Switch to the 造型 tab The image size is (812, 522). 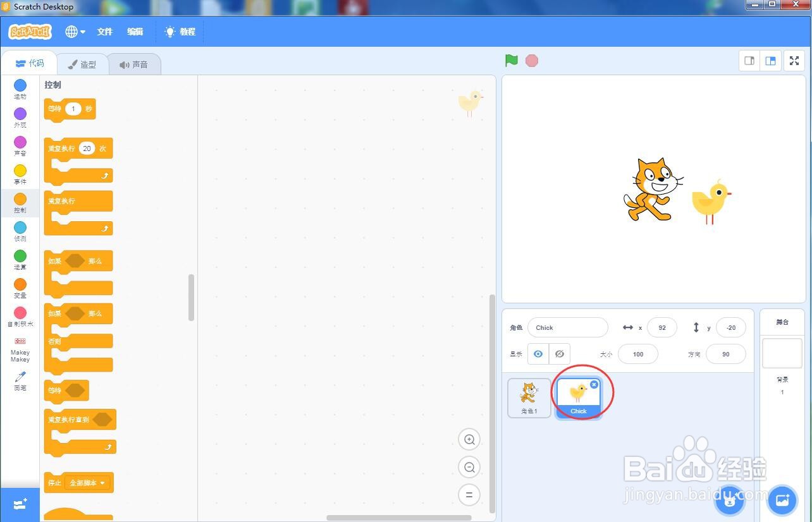(82, 64)
